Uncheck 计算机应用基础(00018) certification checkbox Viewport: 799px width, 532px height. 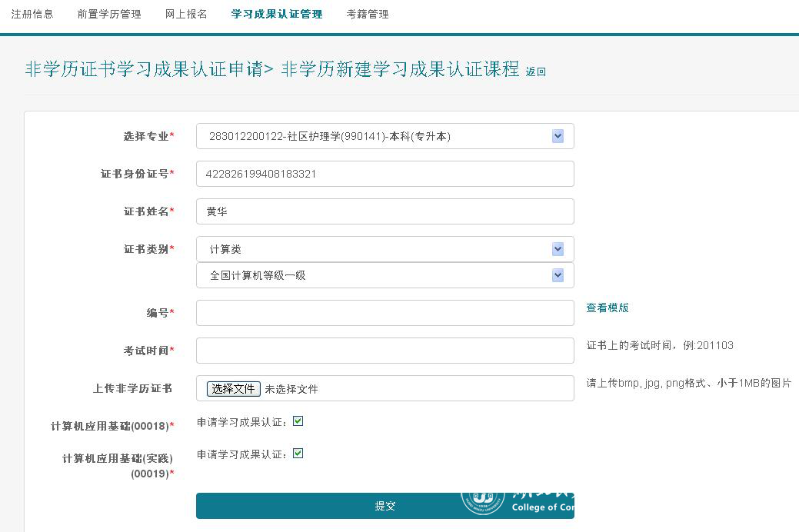[x=298, y=421]
